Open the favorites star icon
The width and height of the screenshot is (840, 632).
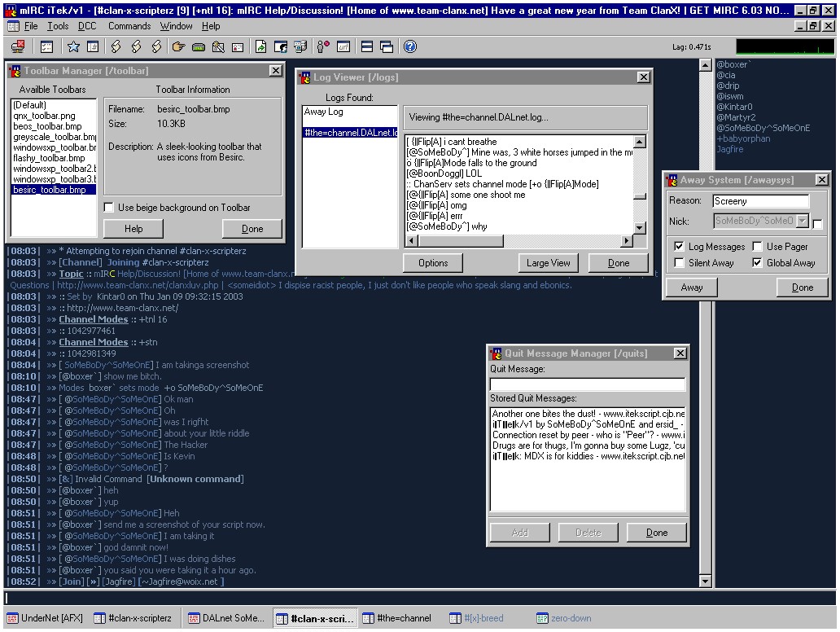(73, 47)
